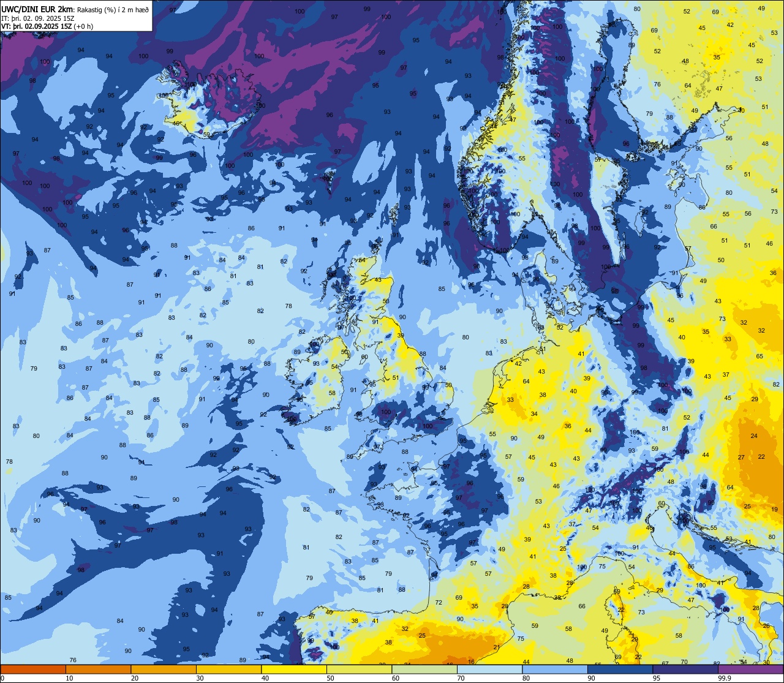Click the legend tick label '20'
The image size is (784, 683).
135,678
